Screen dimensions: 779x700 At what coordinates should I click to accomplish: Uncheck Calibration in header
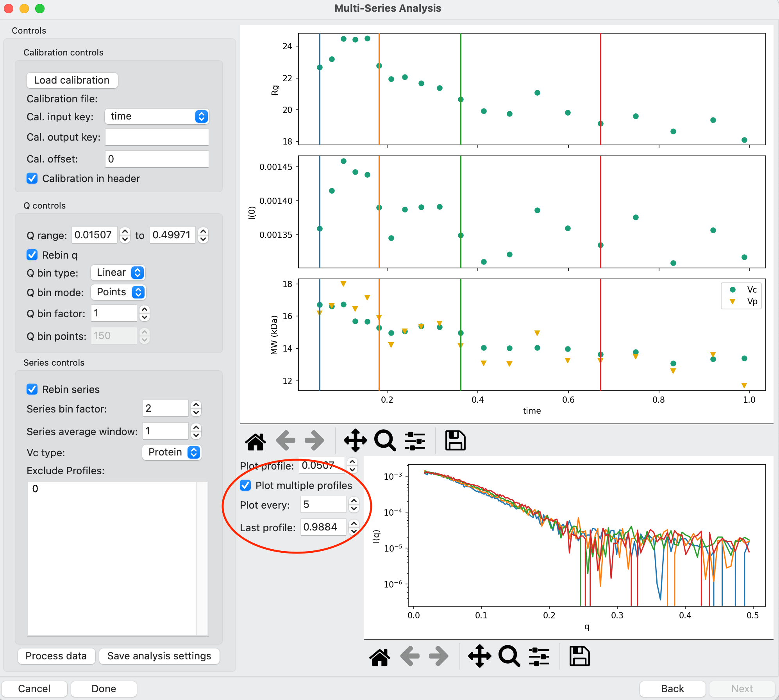point(32,179)
